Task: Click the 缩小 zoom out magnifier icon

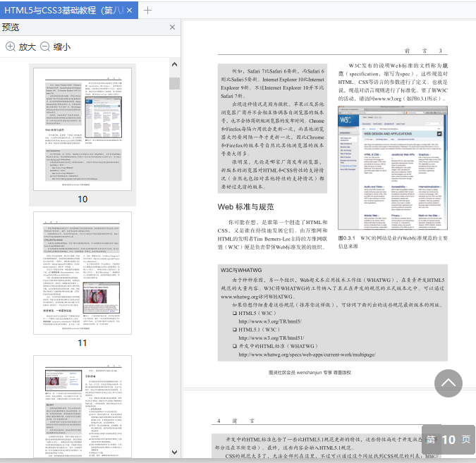Action: (x=45, y=47)
